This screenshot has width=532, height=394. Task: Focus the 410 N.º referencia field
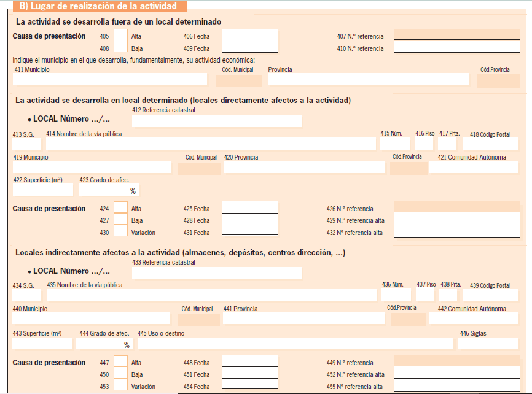click(x=456, y=47)
